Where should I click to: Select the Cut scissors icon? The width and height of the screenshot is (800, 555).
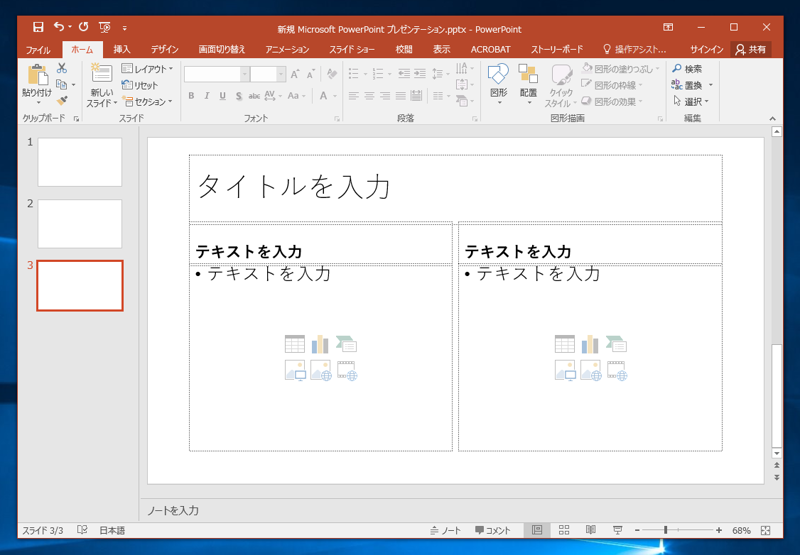62,68
